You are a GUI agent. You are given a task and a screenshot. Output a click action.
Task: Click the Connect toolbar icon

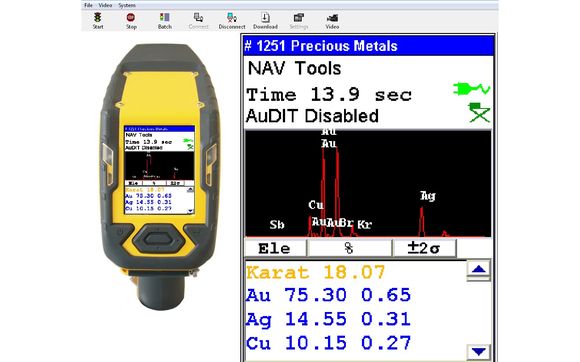(198, 17)
